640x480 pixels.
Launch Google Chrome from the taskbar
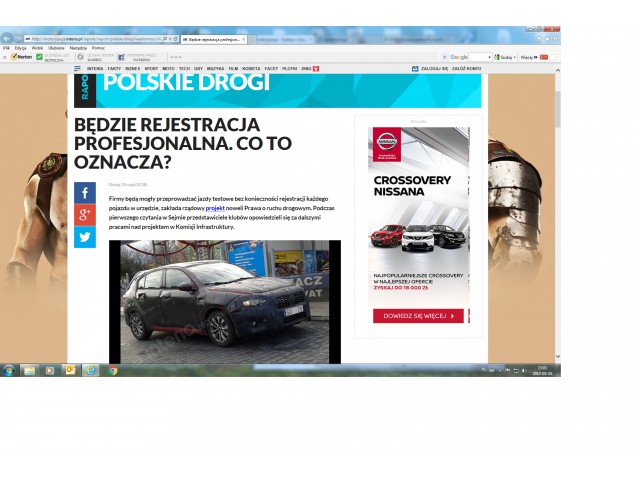pyautogui.click(x=112, y=370)
